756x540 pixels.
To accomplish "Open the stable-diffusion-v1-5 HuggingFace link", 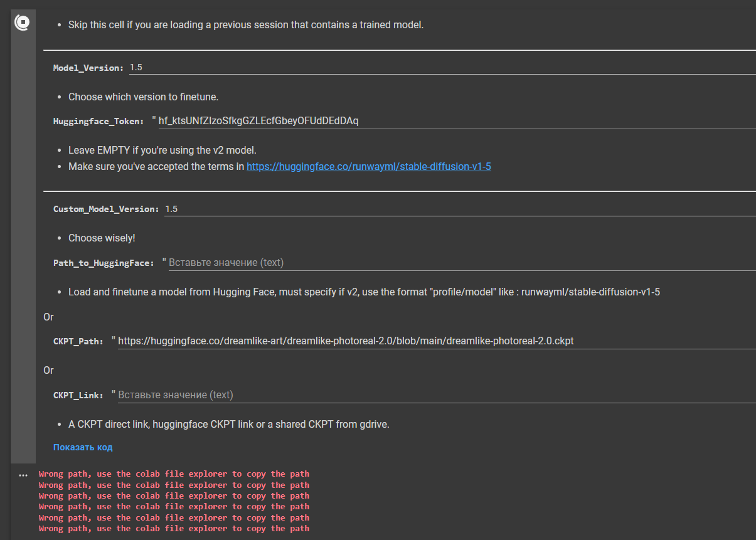I will click(x=369, y=166).
